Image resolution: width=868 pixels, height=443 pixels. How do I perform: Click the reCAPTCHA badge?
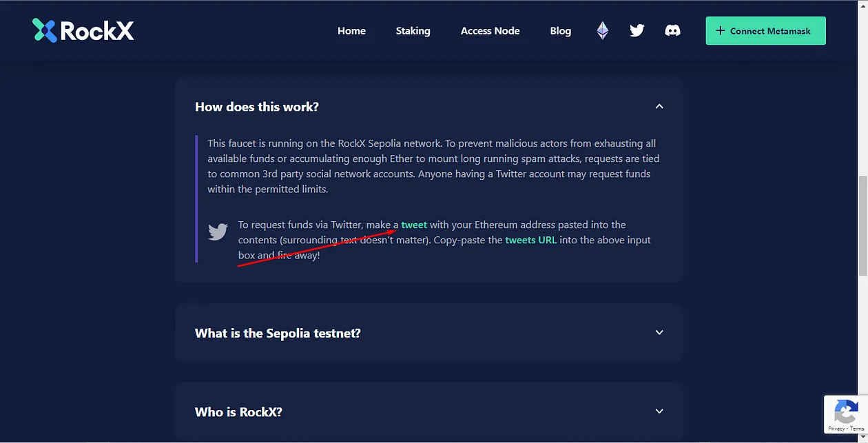click(x=846, y=414)
